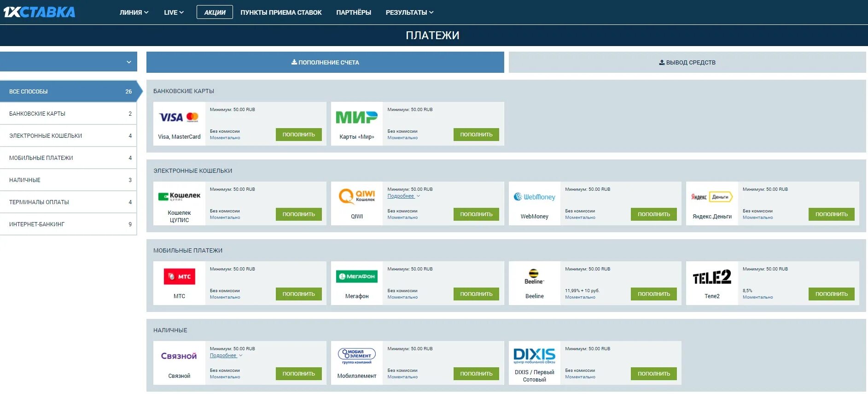Click the МОБИЛЬНЫЕ ПЛАТЕЖИ section heading
Viewport: 868px width, 394px height.
tap(188, 251)
